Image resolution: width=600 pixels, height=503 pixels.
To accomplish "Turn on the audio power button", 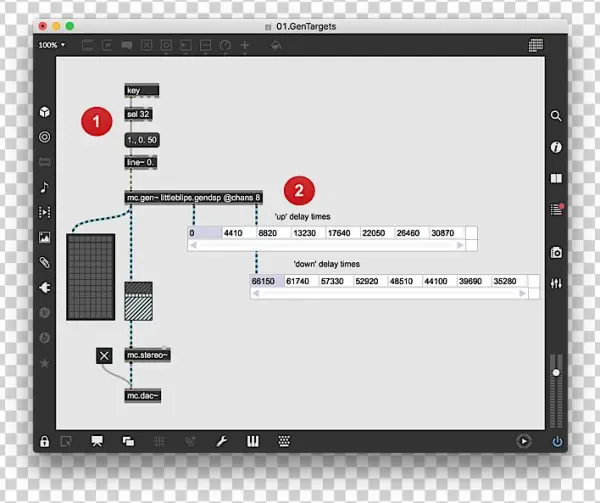I will [557, 441].
